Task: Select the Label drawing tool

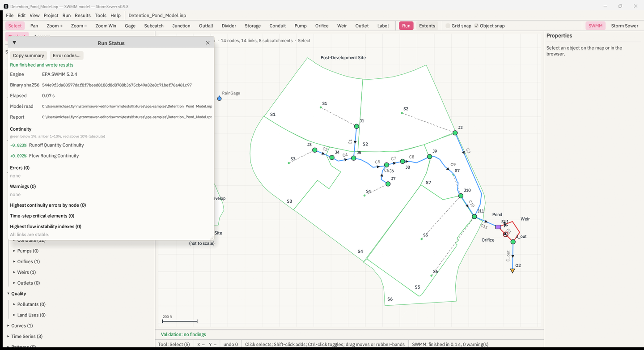Action: point(383,26)
